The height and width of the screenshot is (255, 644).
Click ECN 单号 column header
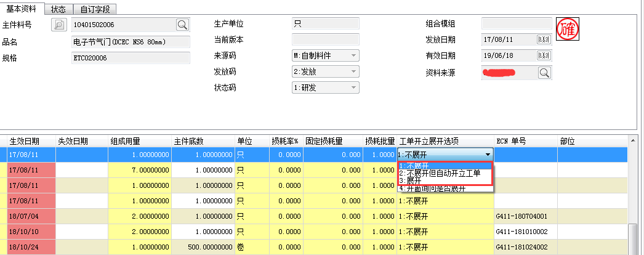(x=525, y=141)
